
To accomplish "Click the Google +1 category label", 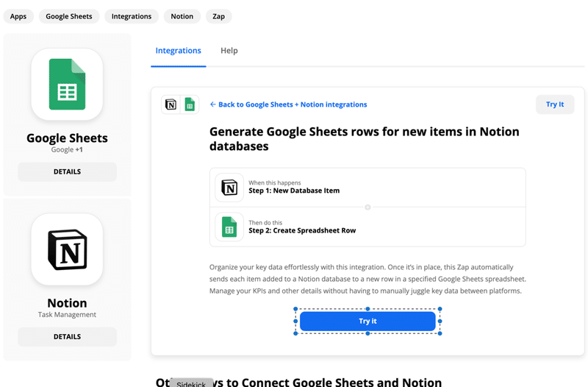I will [67, 150].
